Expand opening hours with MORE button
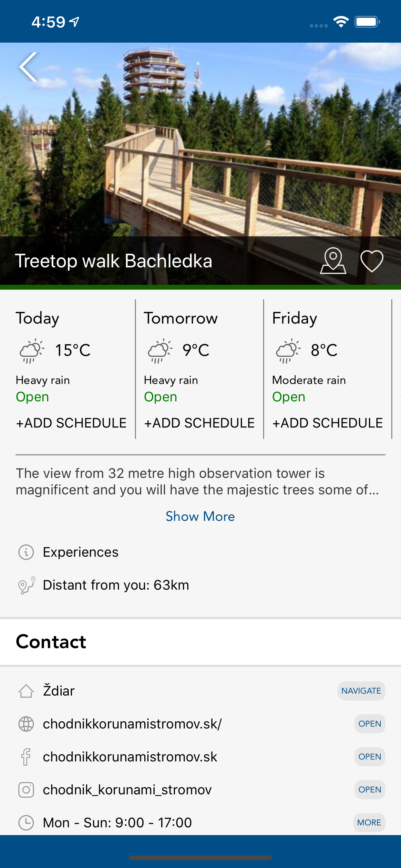This screenshot has width=401, height=868. point(369,822)
